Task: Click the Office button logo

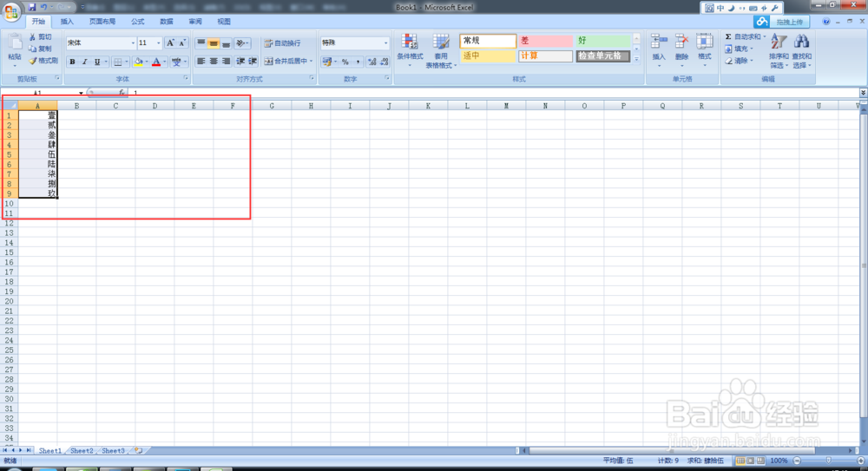Action: point(11,12)
